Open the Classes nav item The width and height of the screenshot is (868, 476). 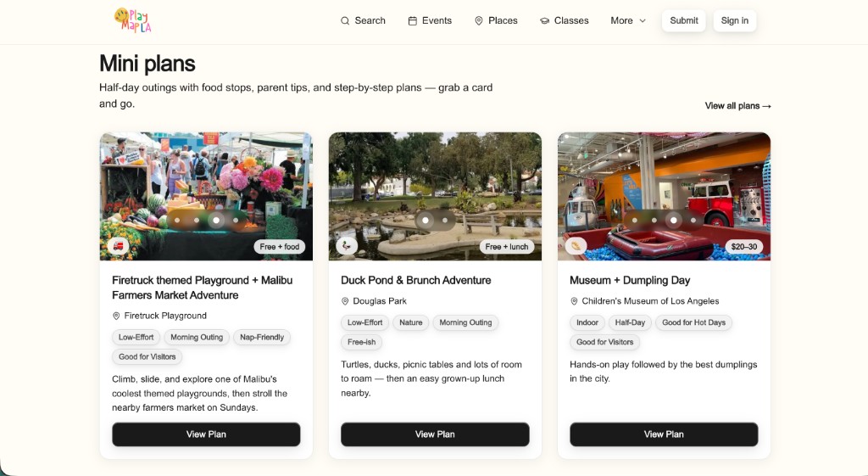pos(565,20)
